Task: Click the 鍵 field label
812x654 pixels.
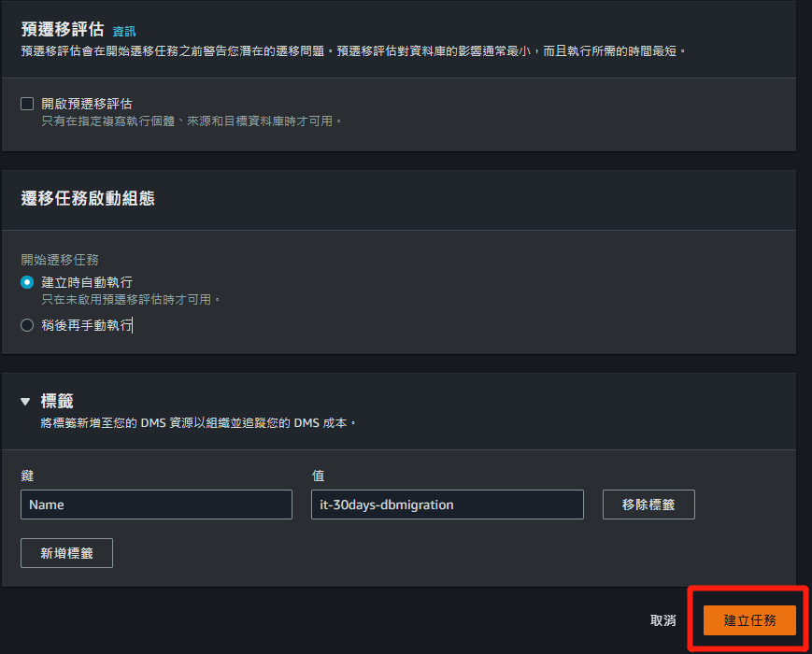Action: [x=27, y=476]
